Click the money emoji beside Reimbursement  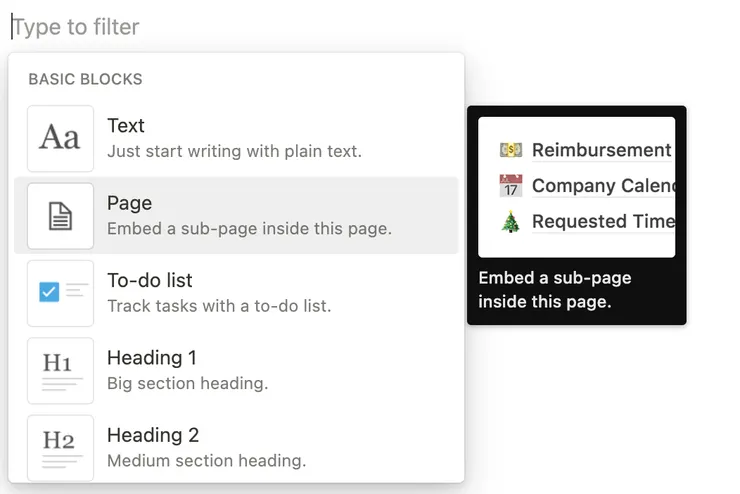[x=511, y=150]
